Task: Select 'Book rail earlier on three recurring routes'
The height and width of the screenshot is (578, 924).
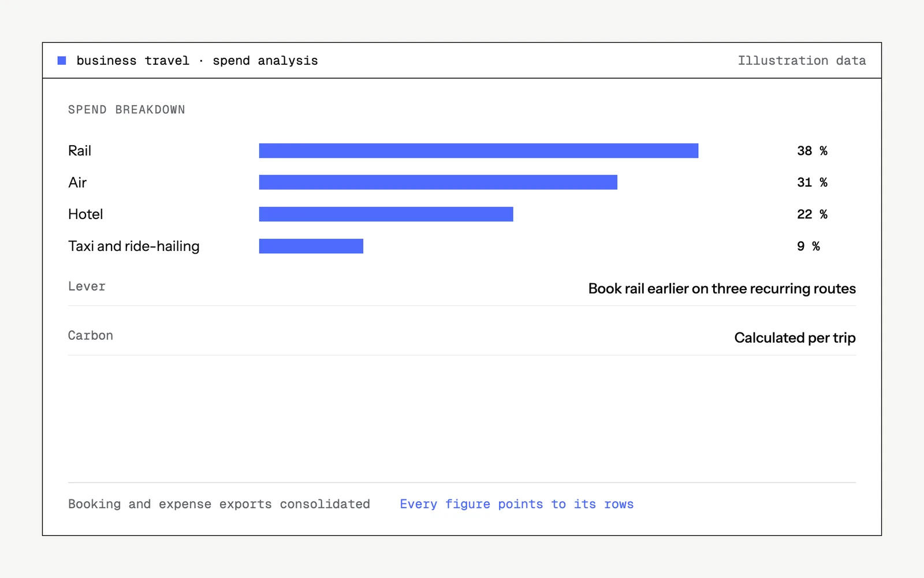Action: coord(722,288)
